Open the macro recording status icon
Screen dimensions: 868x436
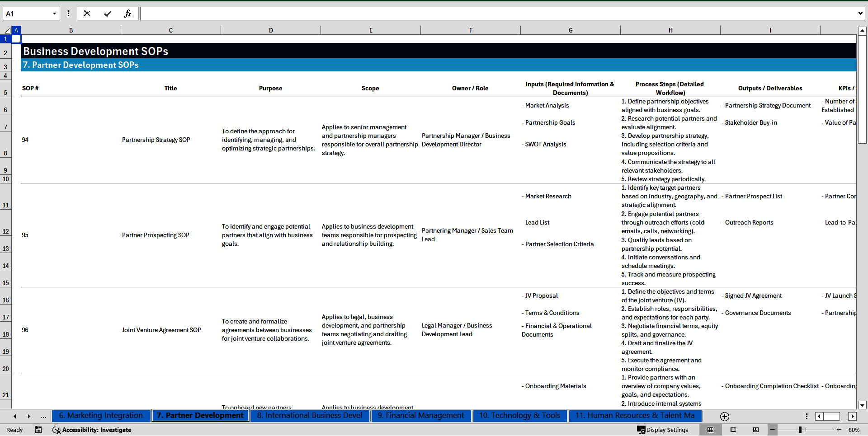pyautogui.click(x=38, y=430)
